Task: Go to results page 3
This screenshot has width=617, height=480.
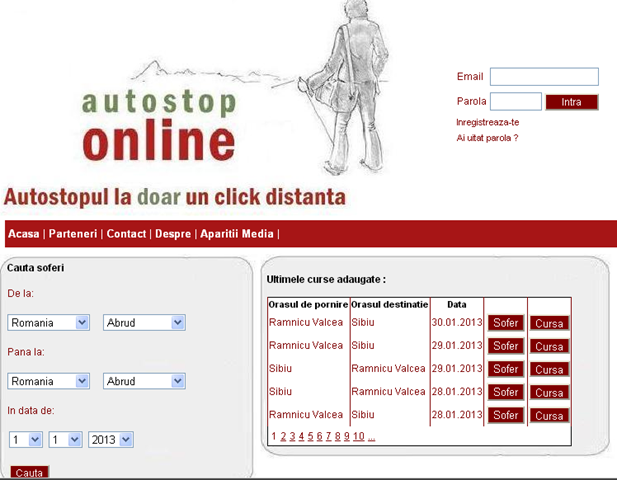Action: [x=292, y=436]
